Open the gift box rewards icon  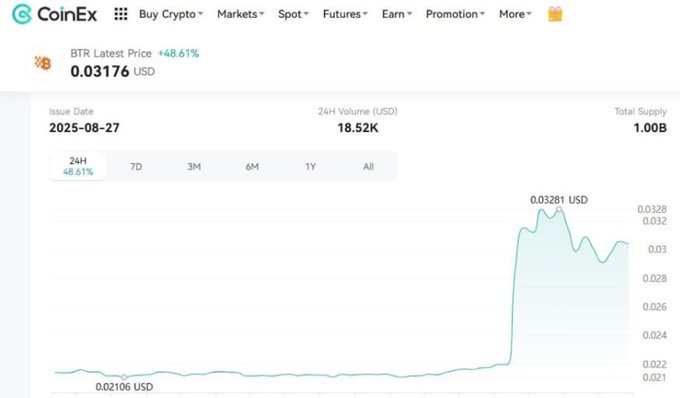[x=555, y=14]
